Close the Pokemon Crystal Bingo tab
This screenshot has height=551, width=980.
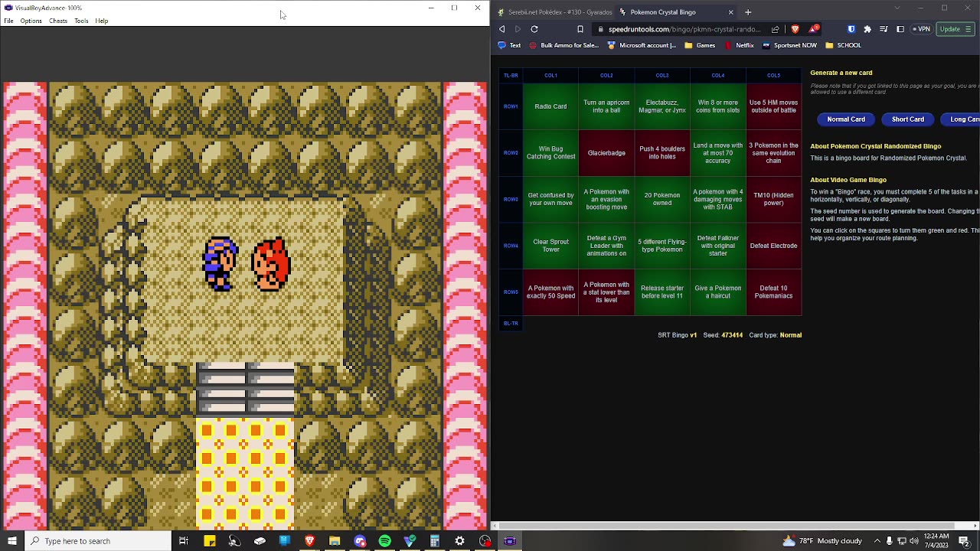(730, 12)
